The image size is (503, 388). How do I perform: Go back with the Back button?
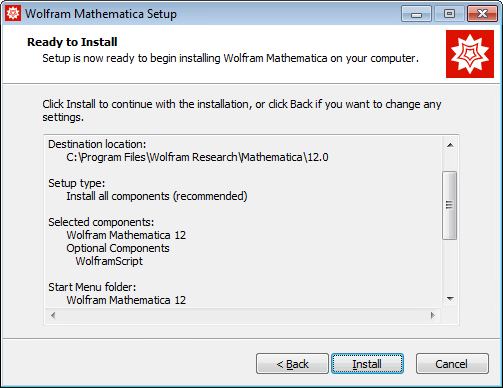292,364
